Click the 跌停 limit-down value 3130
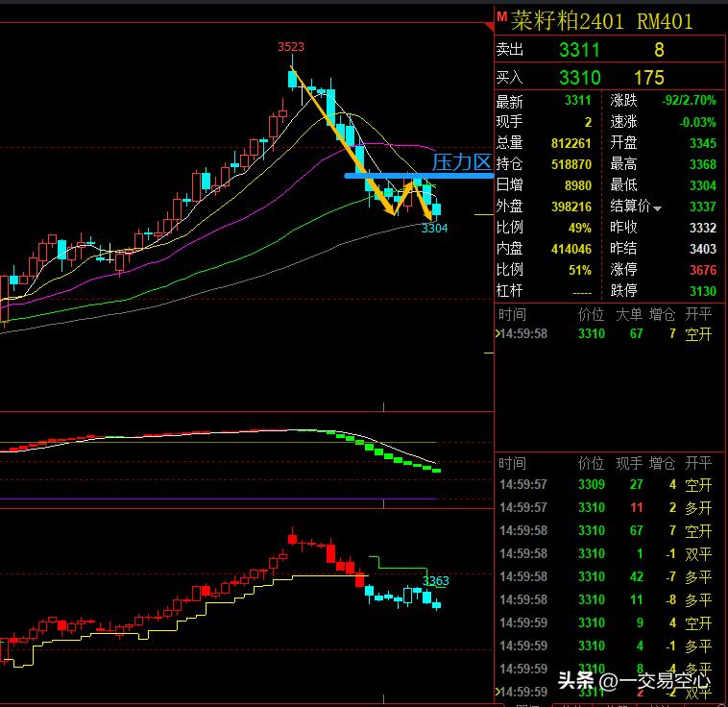Image resolution: width=728 pixels, height=707 pixels. click(x=702, y=291)
